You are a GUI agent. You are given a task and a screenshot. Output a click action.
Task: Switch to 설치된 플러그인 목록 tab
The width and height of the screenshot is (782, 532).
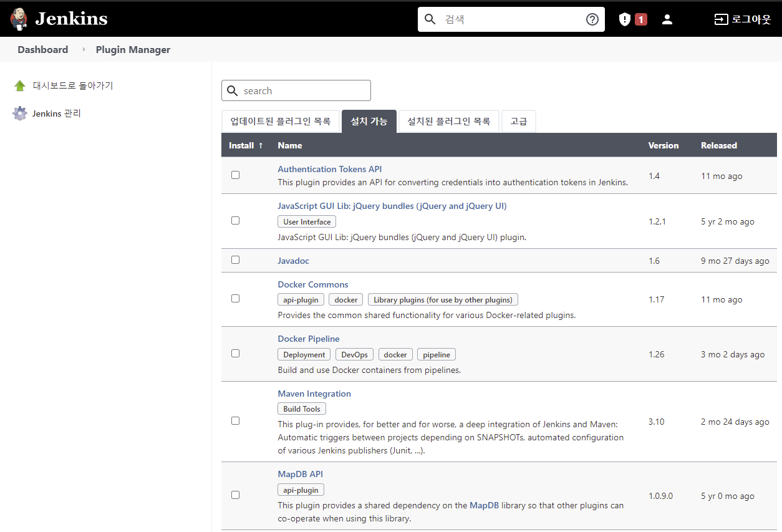pyautogui.click(x=449, y=122)
